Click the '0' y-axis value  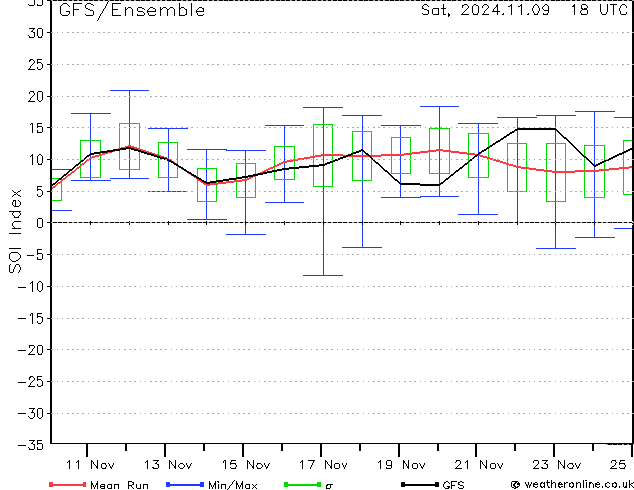[x=40, y=223]
